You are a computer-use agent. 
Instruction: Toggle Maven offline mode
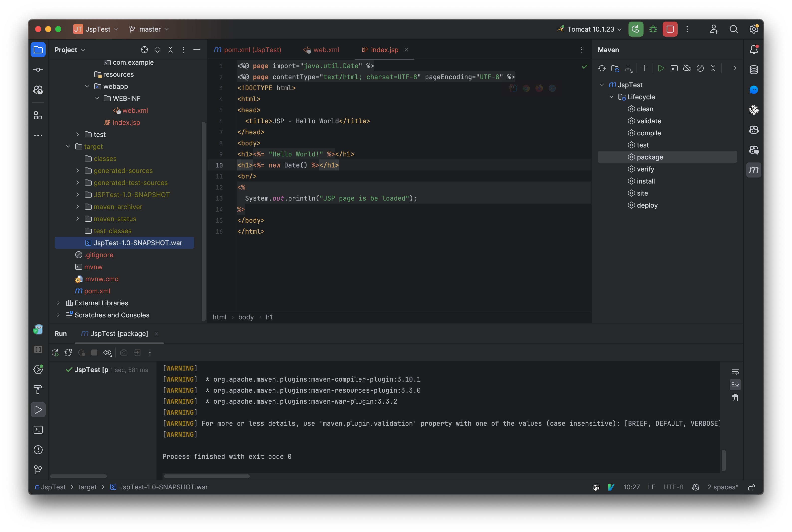[687, 68]
